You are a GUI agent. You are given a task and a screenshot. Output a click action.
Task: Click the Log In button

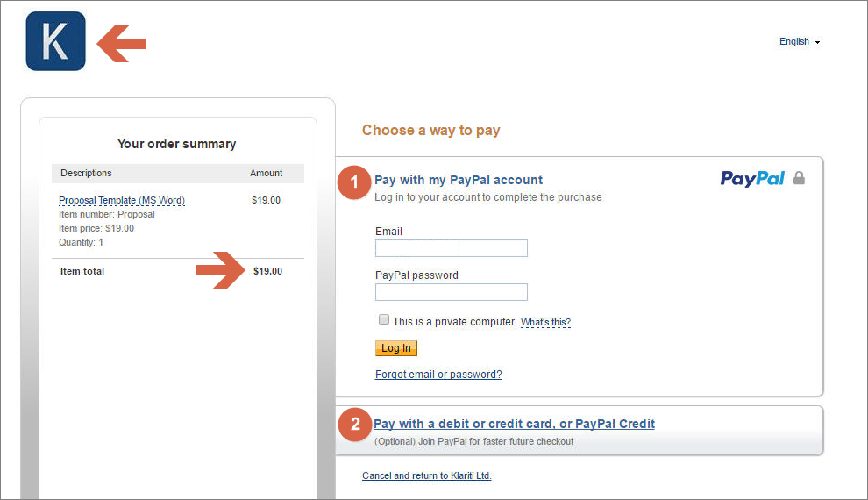pos(395,347)
